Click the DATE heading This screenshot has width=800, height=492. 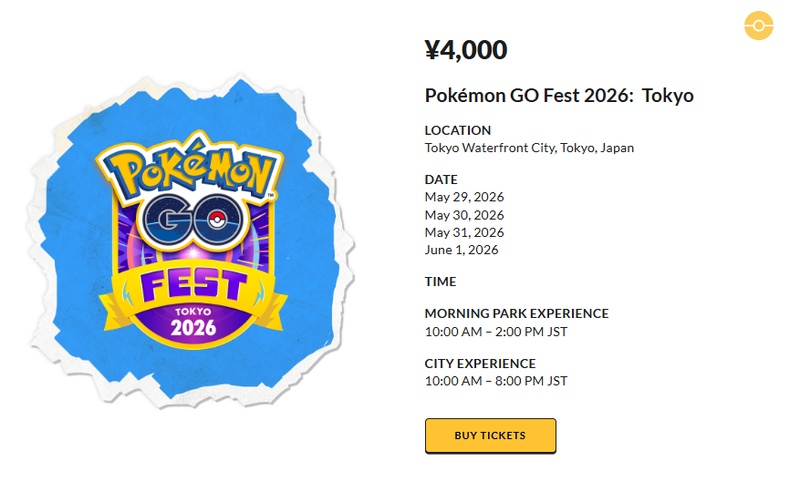pyautogui.click(x=441, y=180)
